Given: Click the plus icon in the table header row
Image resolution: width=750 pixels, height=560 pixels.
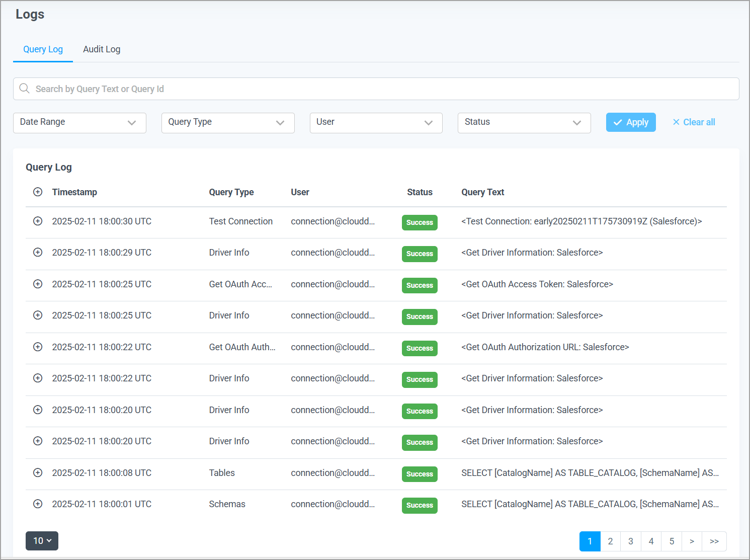Looking at the screenshot, I should coord(38,192).
